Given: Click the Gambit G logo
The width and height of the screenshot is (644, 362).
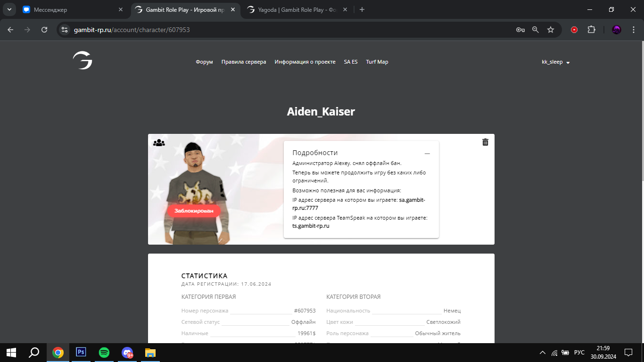Looking at the screenshot, I should click(x=83, y=61).
